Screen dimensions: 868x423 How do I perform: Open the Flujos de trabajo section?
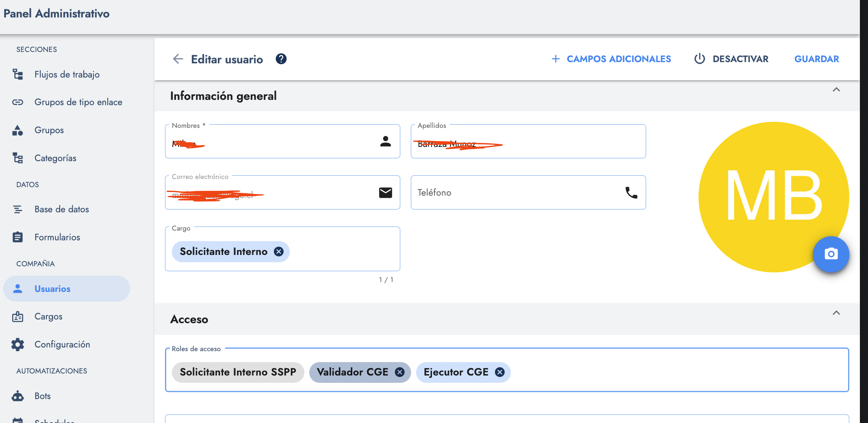tap(67, 74)
